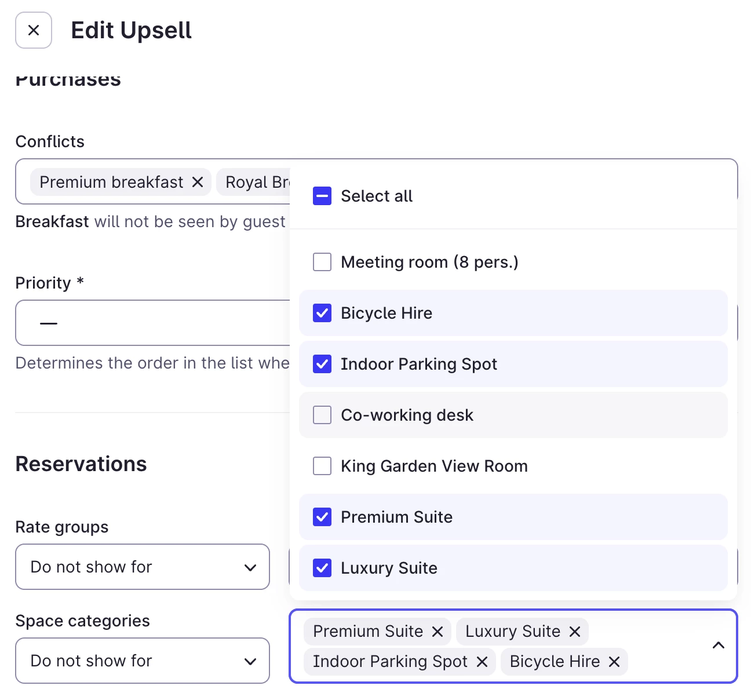The height and width of the screenshot is (700, 751).
Task: Close the Edit Upsell dialog
Action: tap(34, 30)
